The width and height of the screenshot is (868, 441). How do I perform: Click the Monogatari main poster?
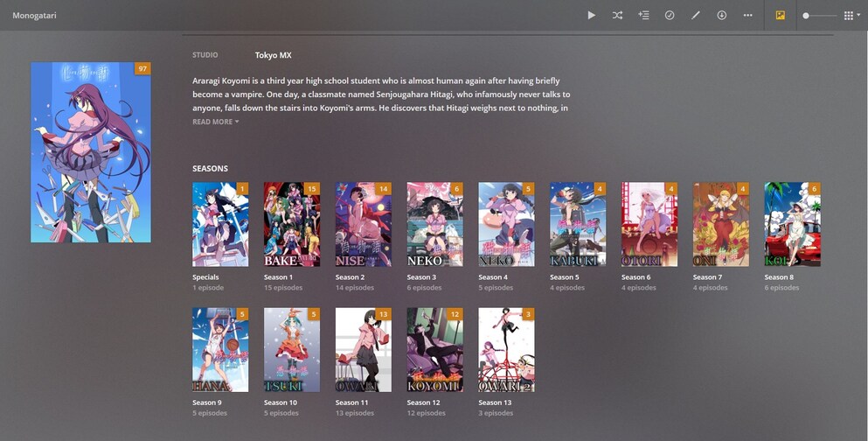[x=91, y=152]
